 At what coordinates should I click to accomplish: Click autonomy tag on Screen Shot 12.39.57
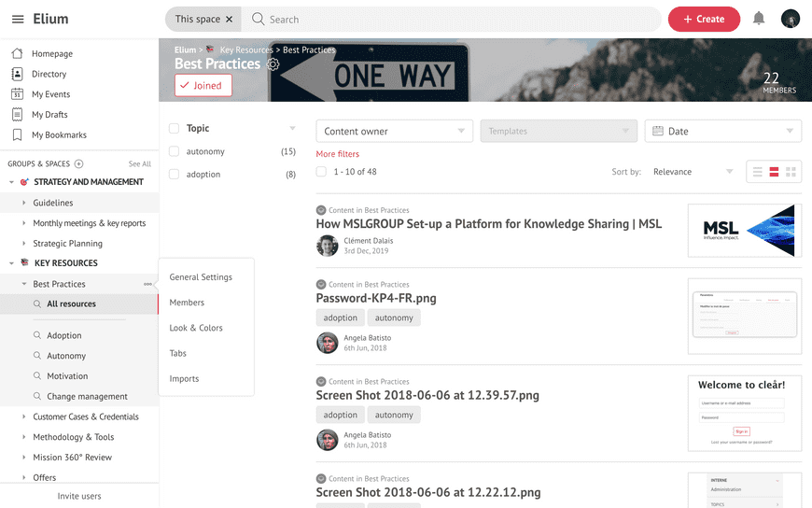[394, 415]
